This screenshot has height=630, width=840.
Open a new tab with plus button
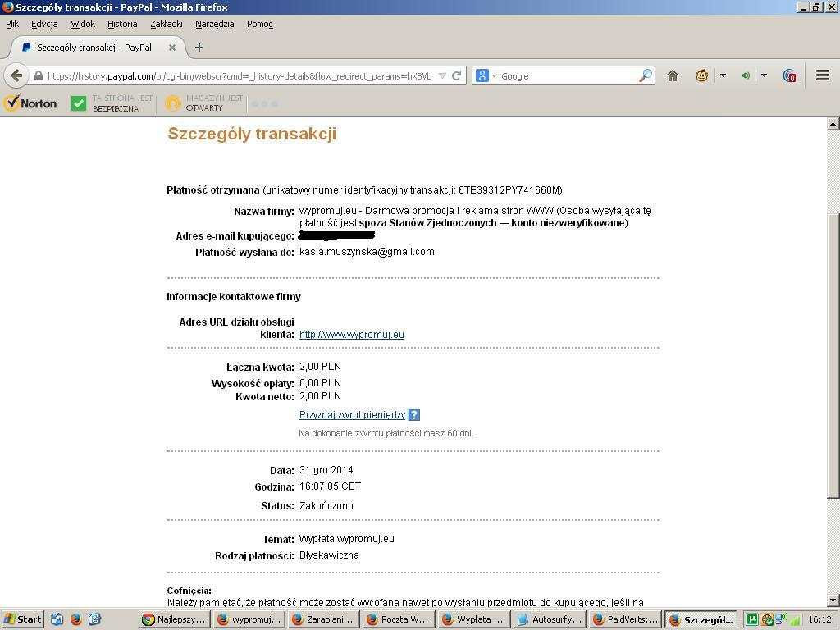199,48
